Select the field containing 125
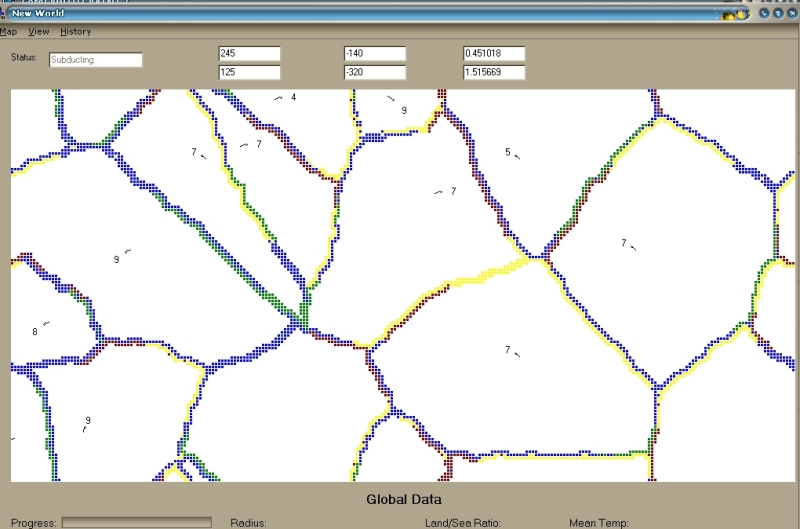This screenshot has height=529, width=800. click(250, 72)
